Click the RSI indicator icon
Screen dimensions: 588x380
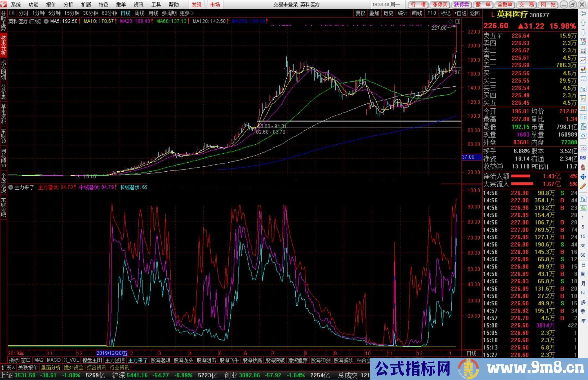pyautogui.click(x=583, y=158)
